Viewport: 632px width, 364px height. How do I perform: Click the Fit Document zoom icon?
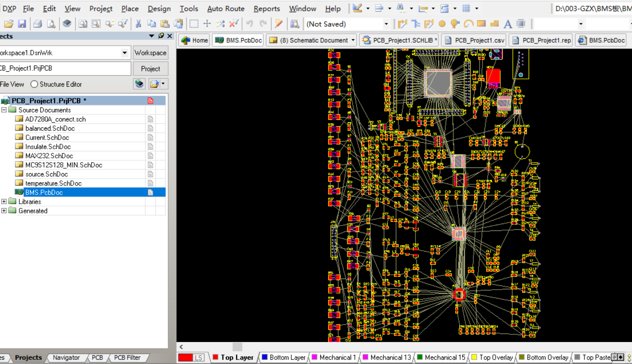pyautogui.click(x=82, y=24)
